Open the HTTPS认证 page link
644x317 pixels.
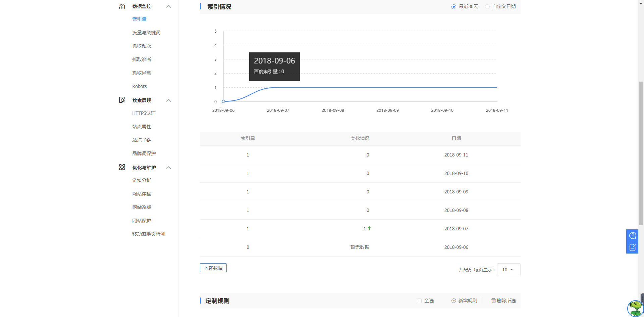pyautogui.click(x=144, y=113)
